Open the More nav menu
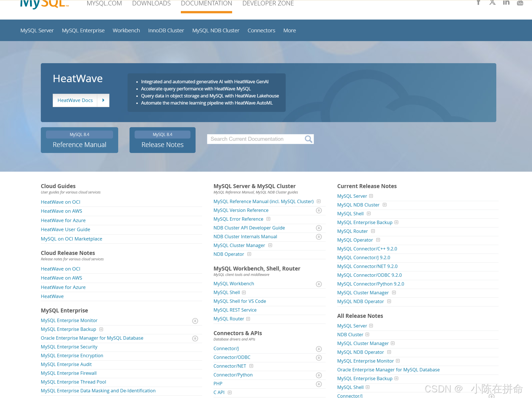532x398 pixels. (x=290, y=30)
